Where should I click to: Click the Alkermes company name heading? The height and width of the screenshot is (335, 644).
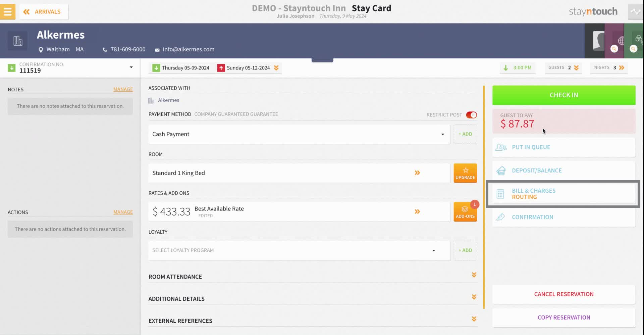tap(61, 35)
